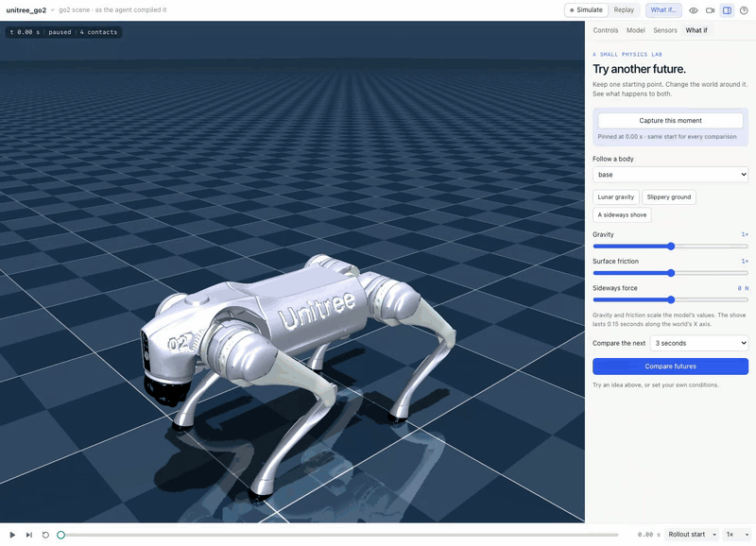
Task: Click the '0.00 s' timeline time display
Action: coord(648,535)
